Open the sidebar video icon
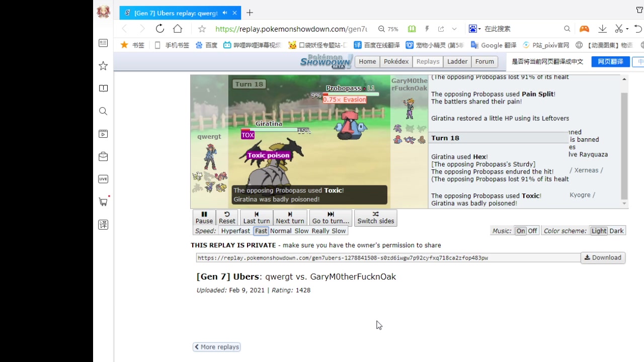644x362 pixels. 103,134
